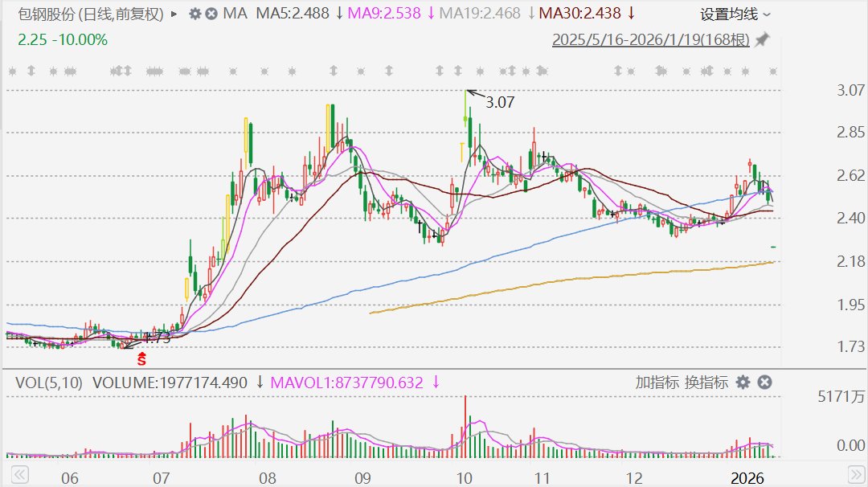Select the 2.40 price axis label
Image resolution: width=868 pixels, height=487 pixels.
point(851,218)
